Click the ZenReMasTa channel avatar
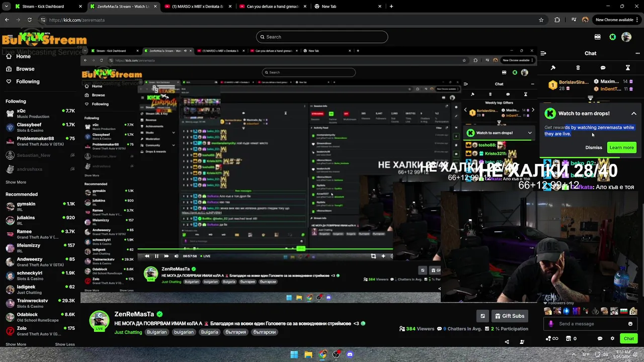 pos(99,321)
